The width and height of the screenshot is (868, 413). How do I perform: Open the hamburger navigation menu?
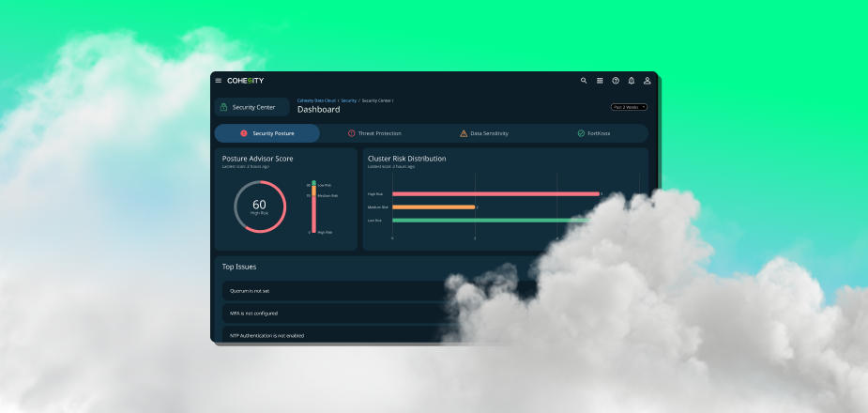[218, 81]
